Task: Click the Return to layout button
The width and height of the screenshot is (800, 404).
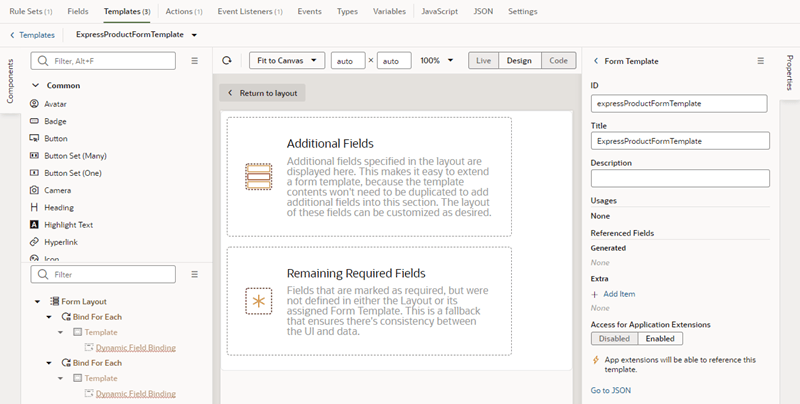Action: 262,93
